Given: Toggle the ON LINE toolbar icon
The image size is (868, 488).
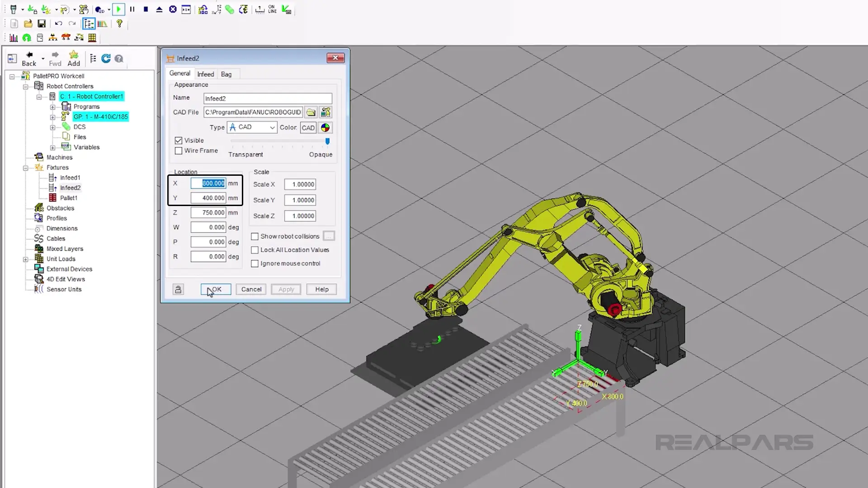Looking at the screenshot, I should [x=272, y=9].
